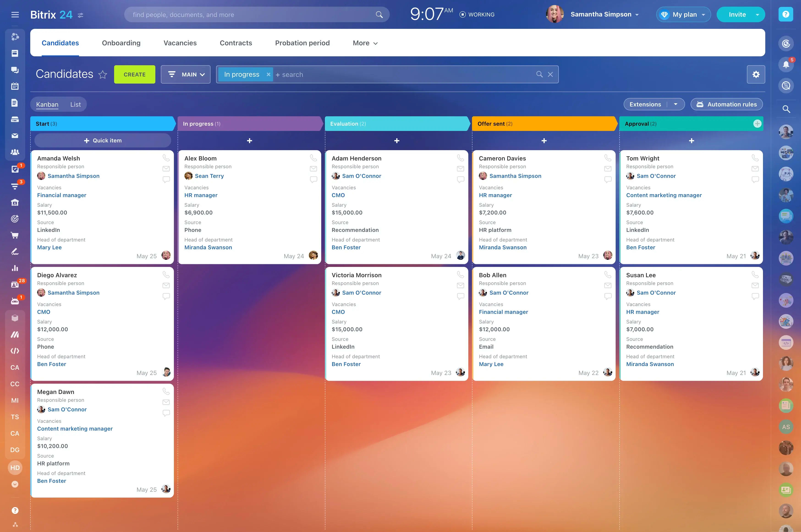The width and height of the screenshot is (801, 532).
Task: Open the help question mark icon
Action: (786, 14)
